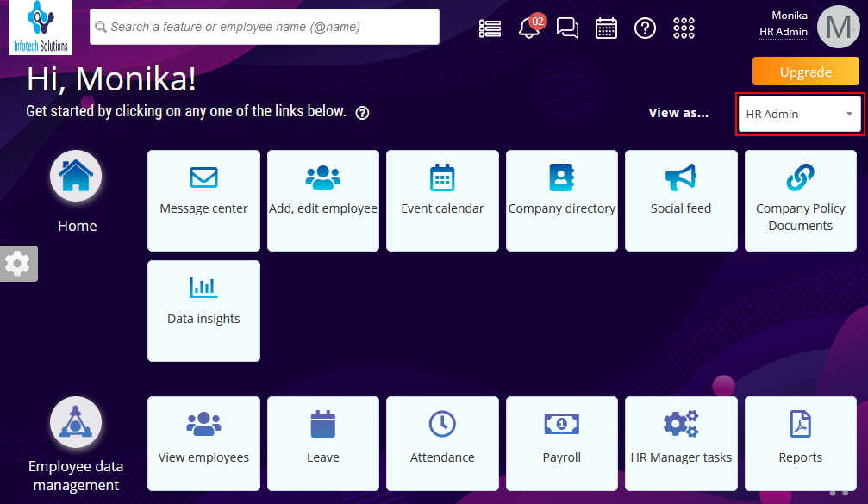This screenshot has height=504, width=868.
Task: Open the chat messages icon in top bar
Action: pos(567,28)
